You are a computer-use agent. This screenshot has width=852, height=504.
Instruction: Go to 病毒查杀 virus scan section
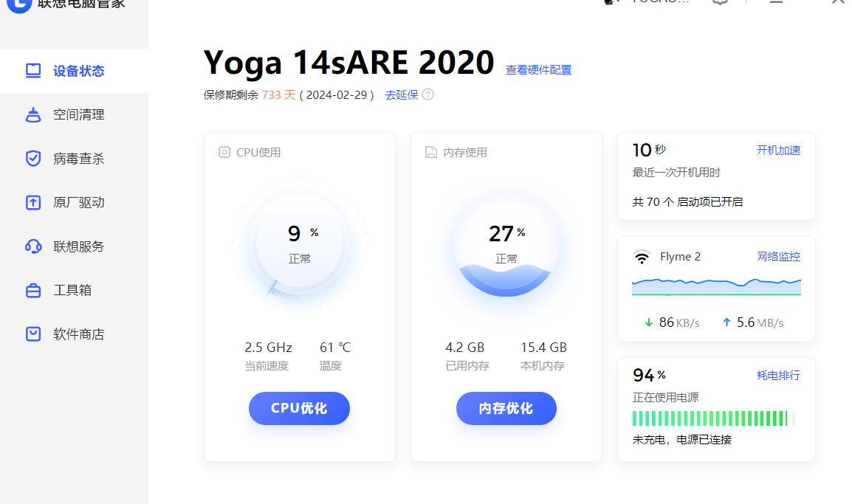pos(74,159)
